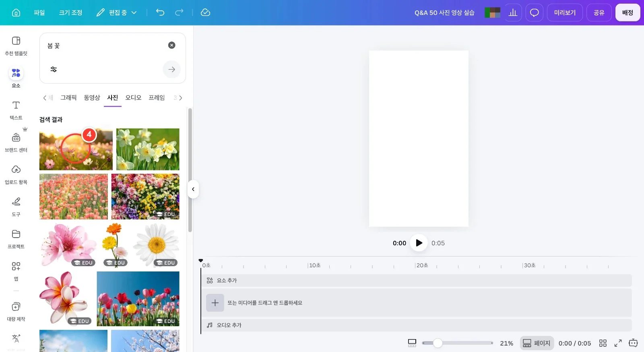Image resolution: width=644 pixels, height=352 pixels.
Task: Open search filter options
Action: [x=54, y=69]
